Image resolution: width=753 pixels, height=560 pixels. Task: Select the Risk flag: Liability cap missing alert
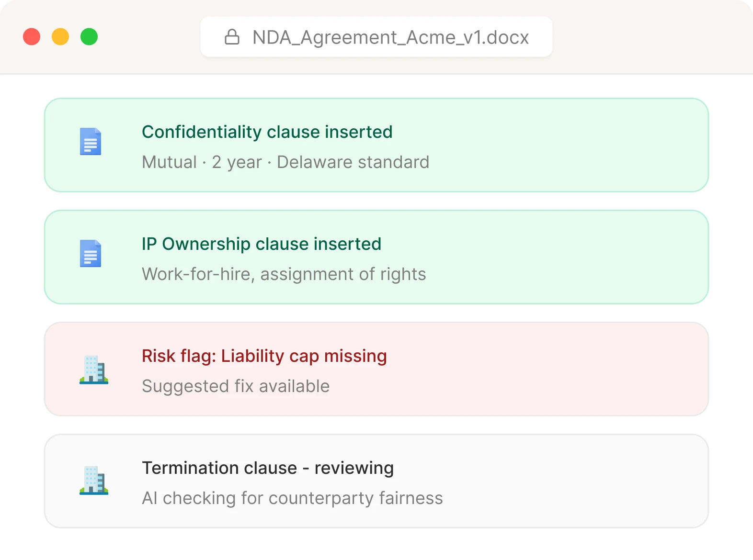click(x=376, y=369)
